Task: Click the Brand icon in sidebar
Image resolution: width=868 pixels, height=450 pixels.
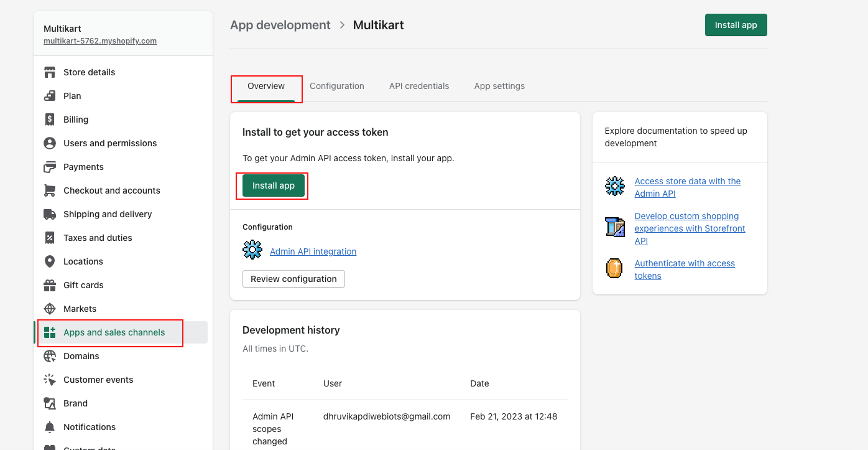Action: coord(50,403)
